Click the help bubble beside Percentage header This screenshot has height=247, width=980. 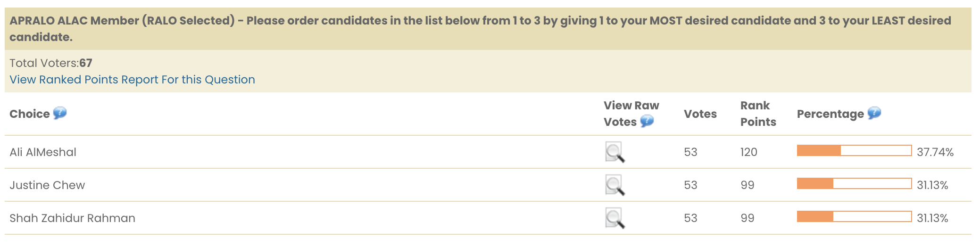[x=874, y=113]
